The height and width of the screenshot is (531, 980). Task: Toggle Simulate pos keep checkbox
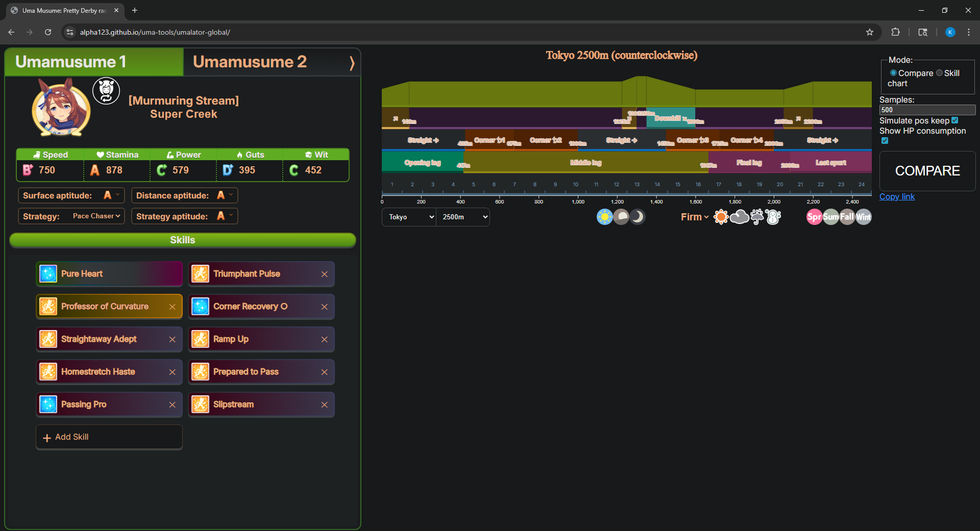tap(955, 120)
